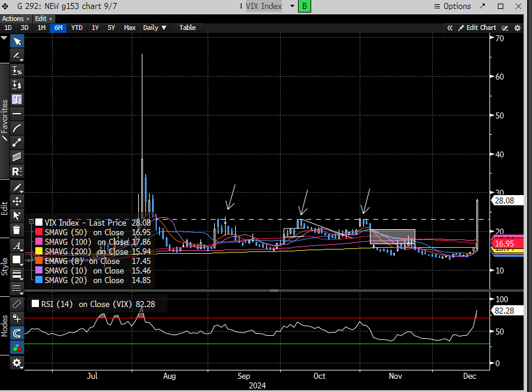Select the arrow pointer tool

point(17,41)
